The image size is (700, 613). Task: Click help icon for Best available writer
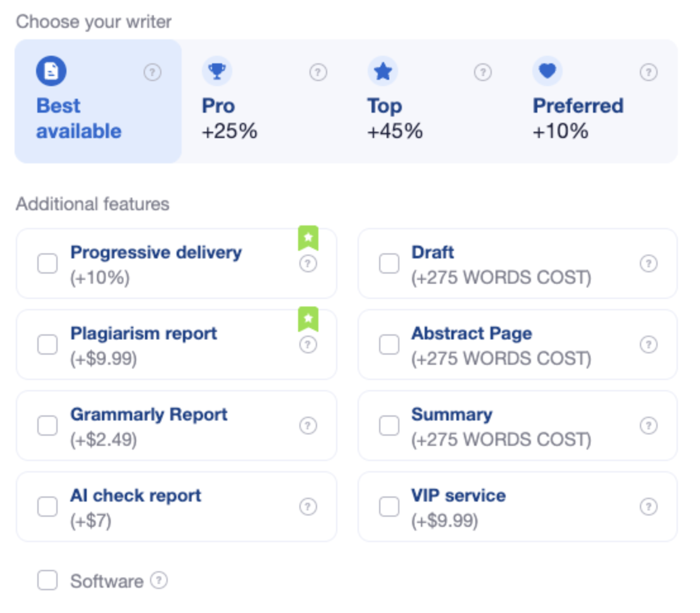pos(152,73)
